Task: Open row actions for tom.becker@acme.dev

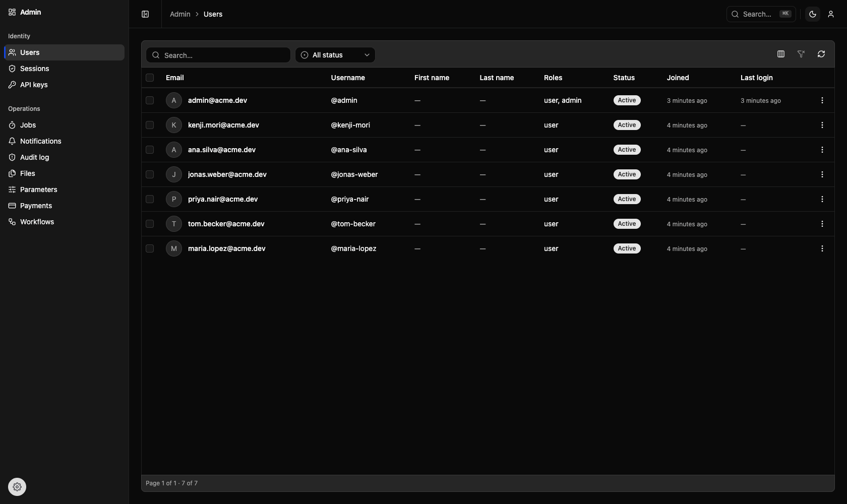Action: pyautogui.click(x=822, y=224)
